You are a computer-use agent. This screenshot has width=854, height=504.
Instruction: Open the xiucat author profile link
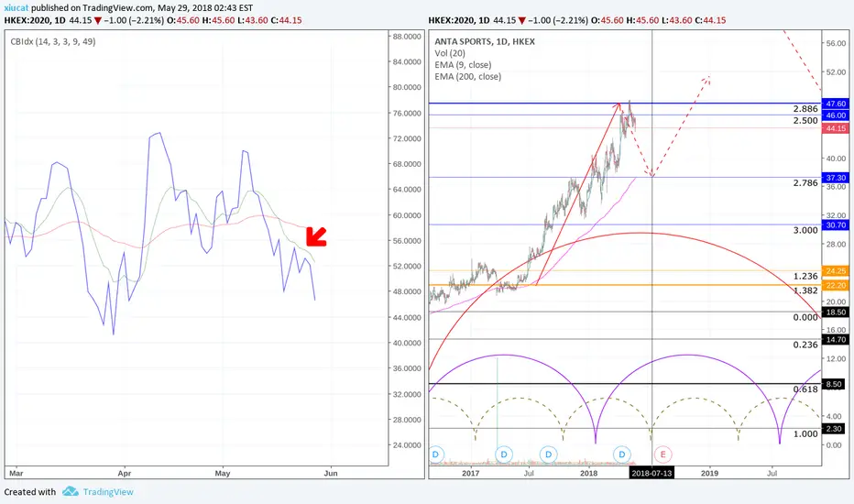pos(16,8)
